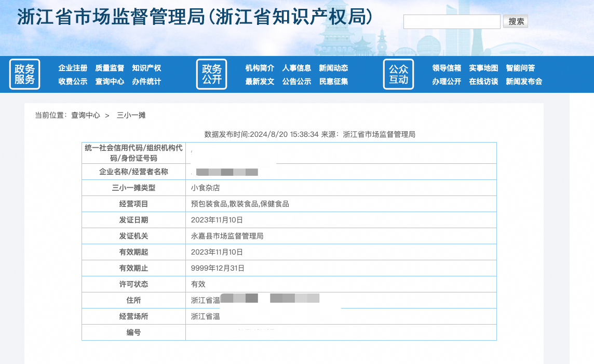The image size is (594, 364).
Task: Click the 发证机关 row label
Action: (x=133, y=236)
